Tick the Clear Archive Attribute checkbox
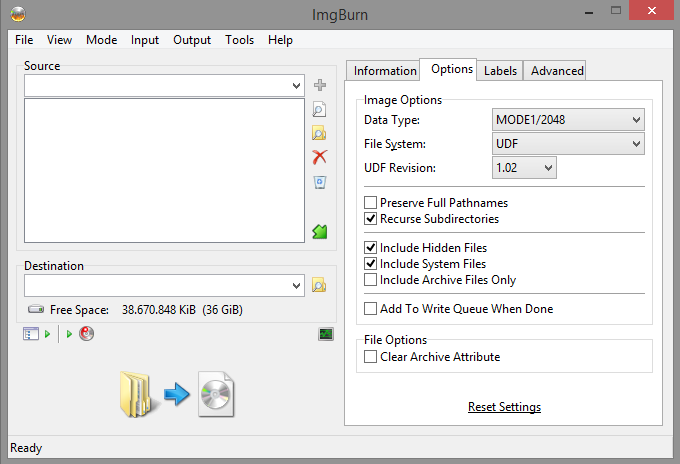 [371, 357]
